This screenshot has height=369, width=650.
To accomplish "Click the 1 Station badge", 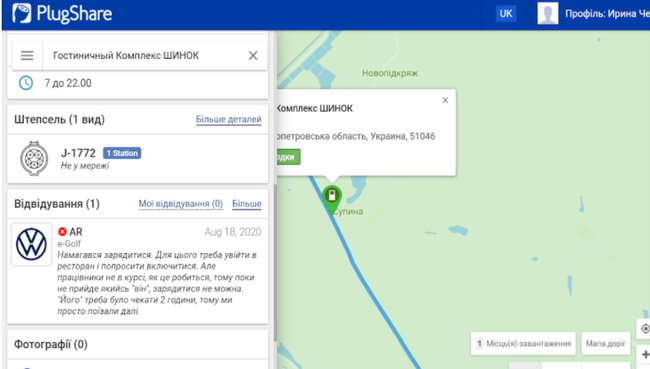I will pyautogui.click(x=122, y=153).
